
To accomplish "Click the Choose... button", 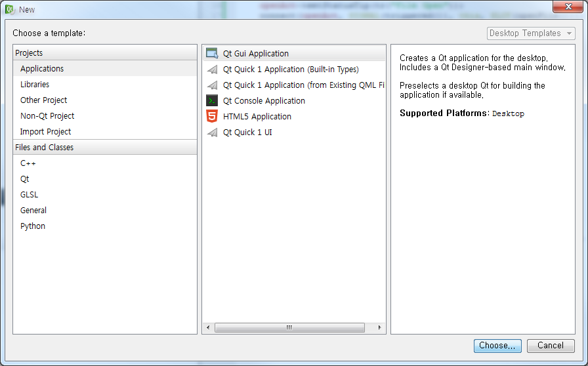I will pyautogui.click(x=497, y=346).
